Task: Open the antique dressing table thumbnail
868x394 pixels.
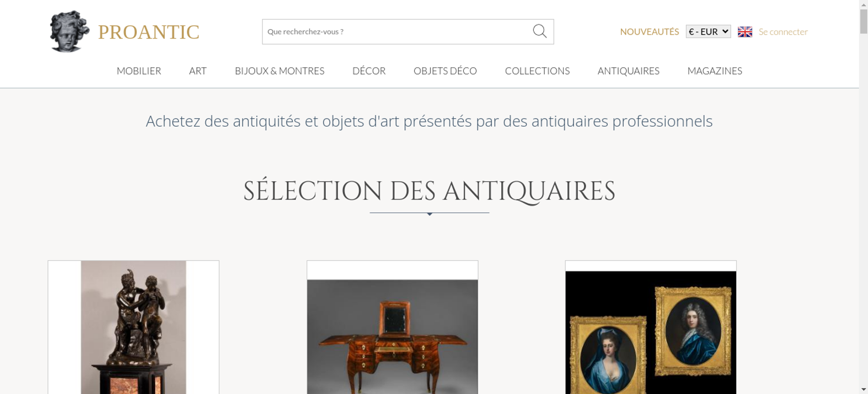Action: (392, 327)
